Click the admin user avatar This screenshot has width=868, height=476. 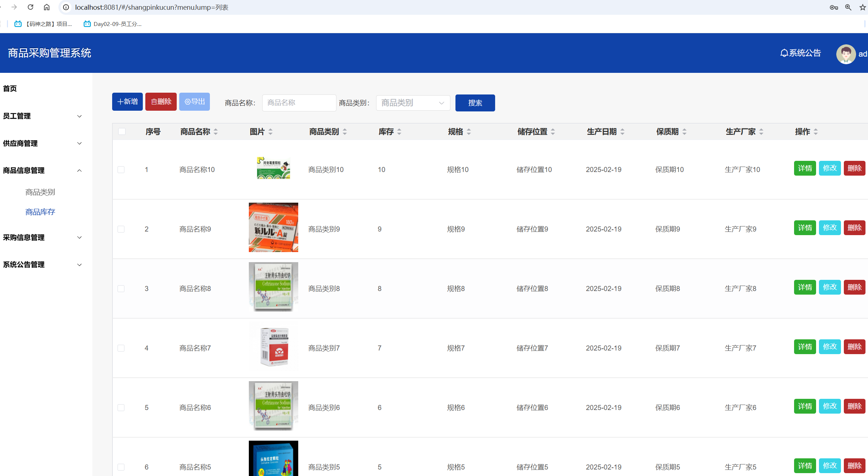point(846,54)
